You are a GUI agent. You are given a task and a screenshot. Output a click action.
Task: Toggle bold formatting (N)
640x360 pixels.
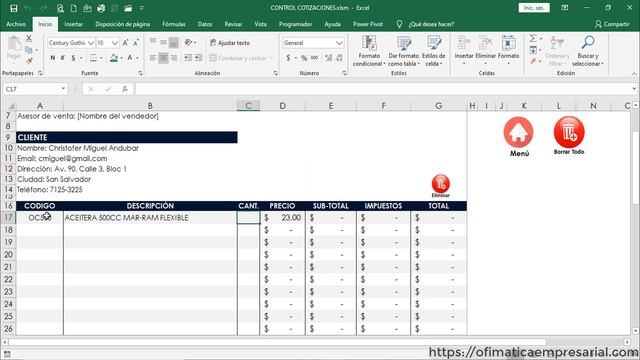(x=53, y=58)
